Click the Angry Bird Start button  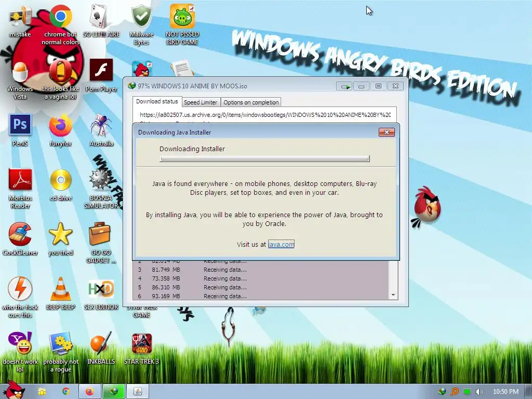point(14,390)
